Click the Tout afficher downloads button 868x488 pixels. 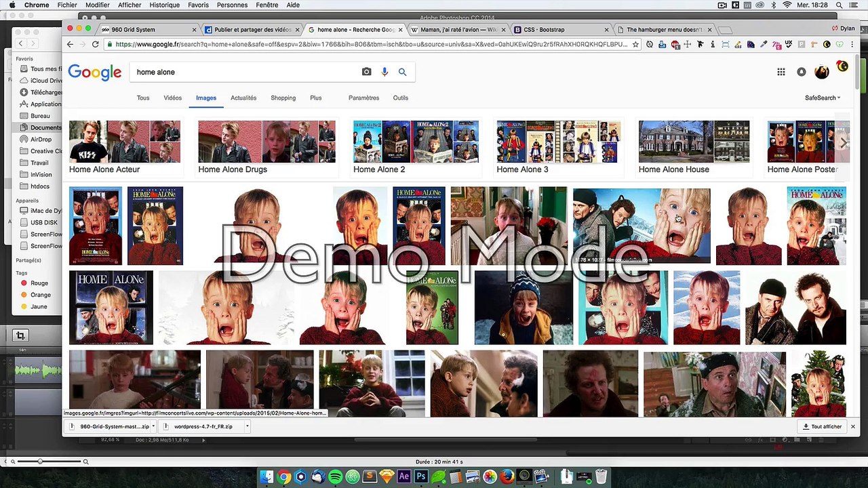pos(822,426)
